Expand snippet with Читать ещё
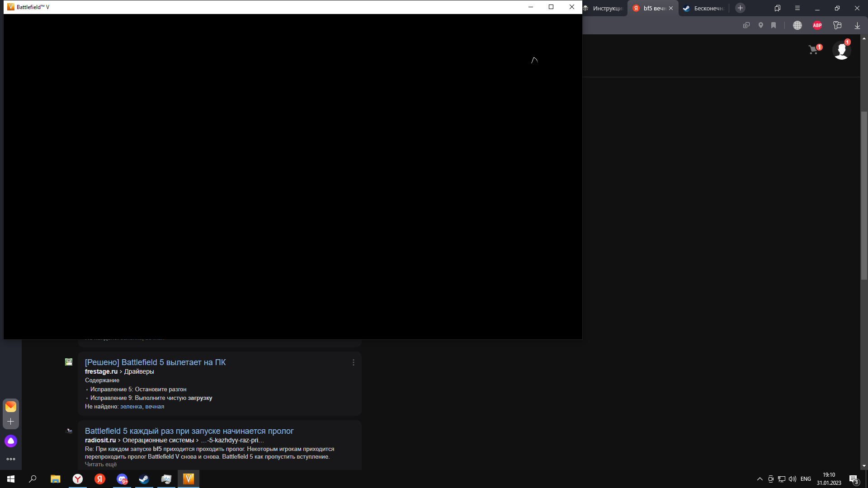868x488 pixels. [101, 465]
